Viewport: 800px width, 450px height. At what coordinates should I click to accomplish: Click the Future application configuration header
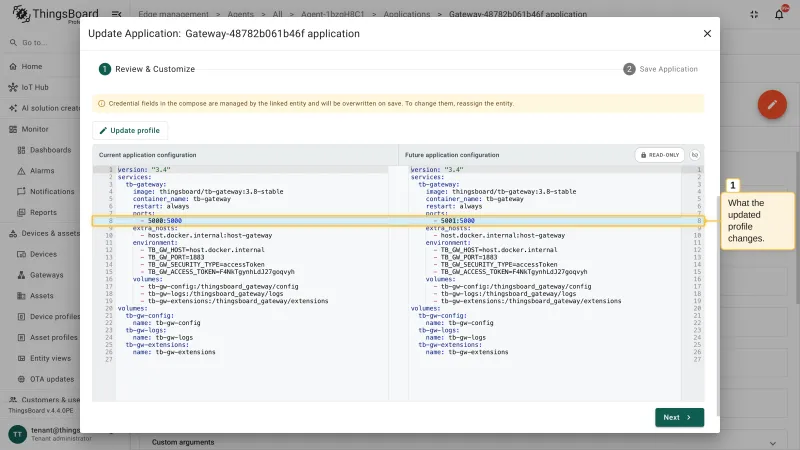pos(452,155)
